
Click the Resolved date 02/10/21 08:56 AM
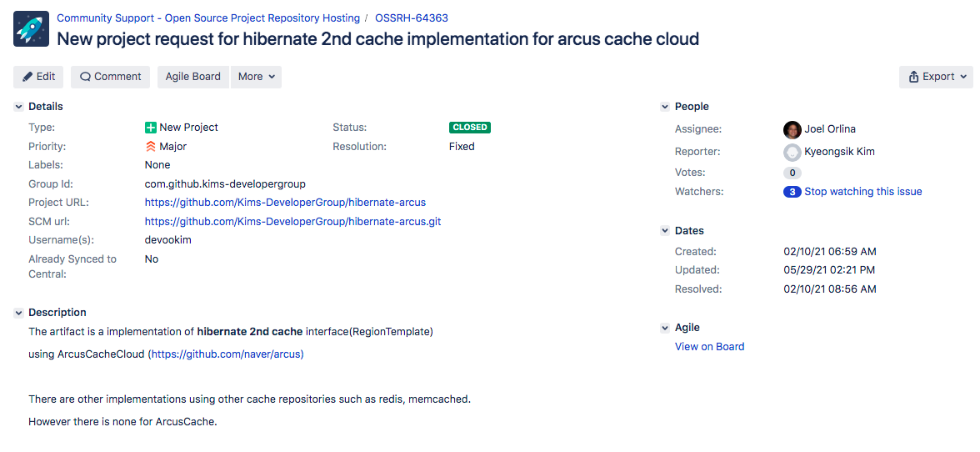[x=830, y=289]
